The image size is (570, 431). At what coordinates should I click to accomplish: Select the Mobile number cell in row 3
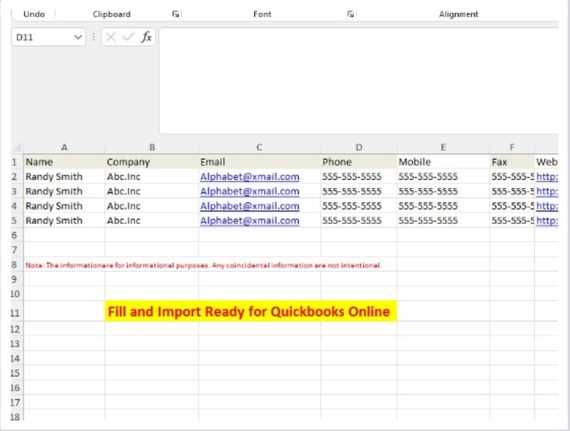pos(443,192)
